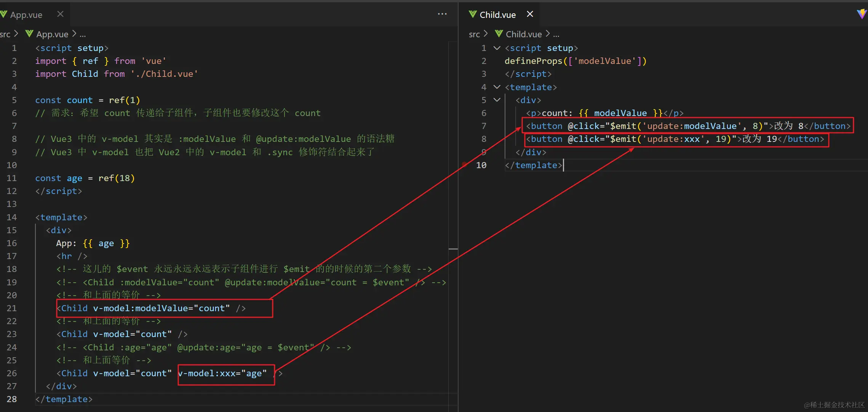The image size is (868, 412).
Task: Open More Actions ellipsis for the left editor group
Action: [x=442, y=14]
